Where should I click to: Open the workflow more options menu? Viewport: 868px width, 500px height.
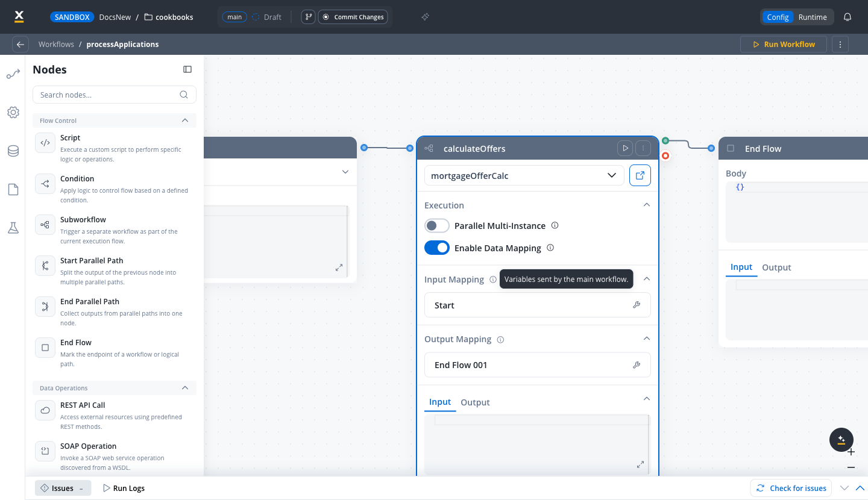pyautogui.click(x=840, y=44)
